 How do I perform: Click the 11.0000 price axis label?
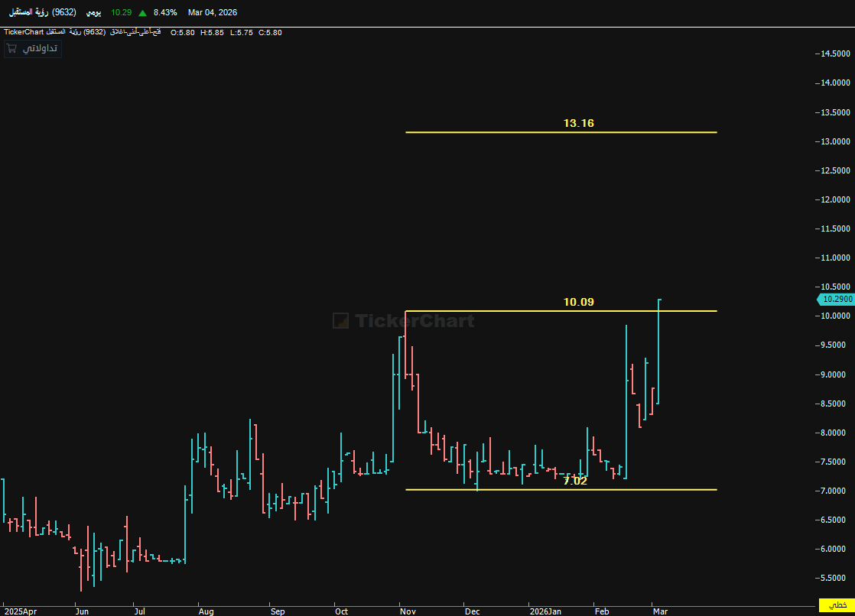tap(835, 258)
